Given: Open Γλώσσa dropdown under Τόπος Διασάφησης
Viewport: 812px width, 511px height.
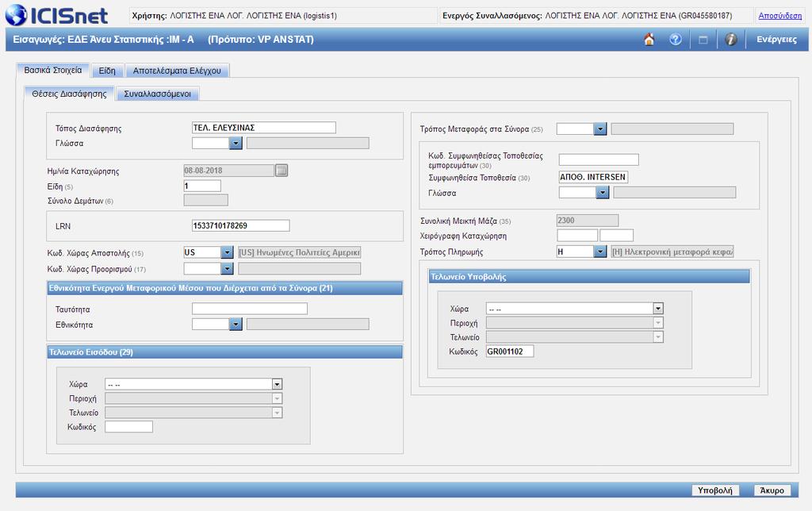Looking at the screenshot, I should [236, 143].
